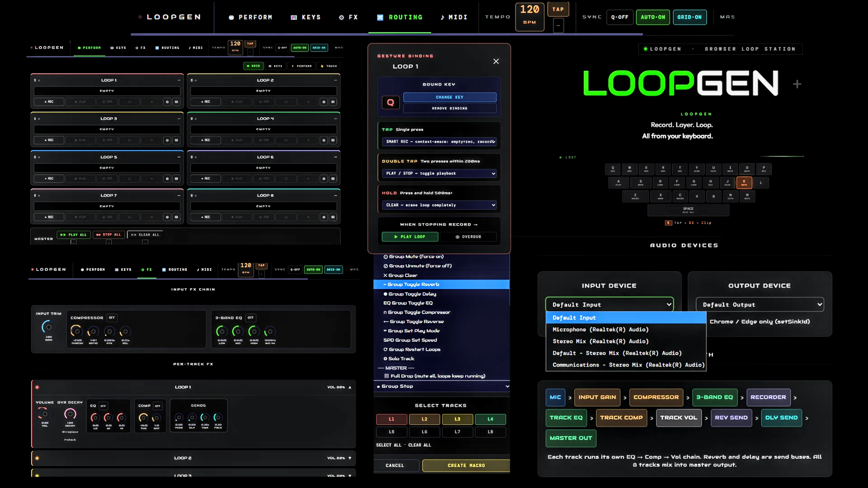
Task: Open ROUTING tab in large top bar
Action: coord(400,17)
